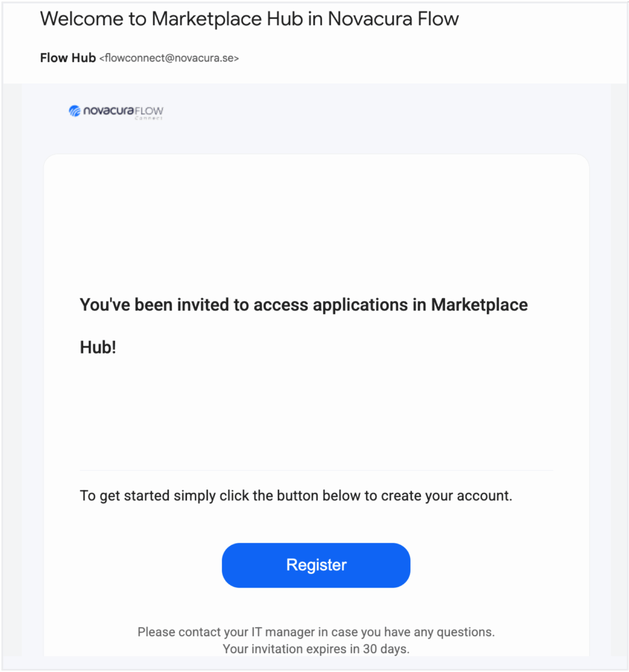Click the FLOW text in the logo
Image resolution: width=629 pixels, height=672 pixels.
149,111
